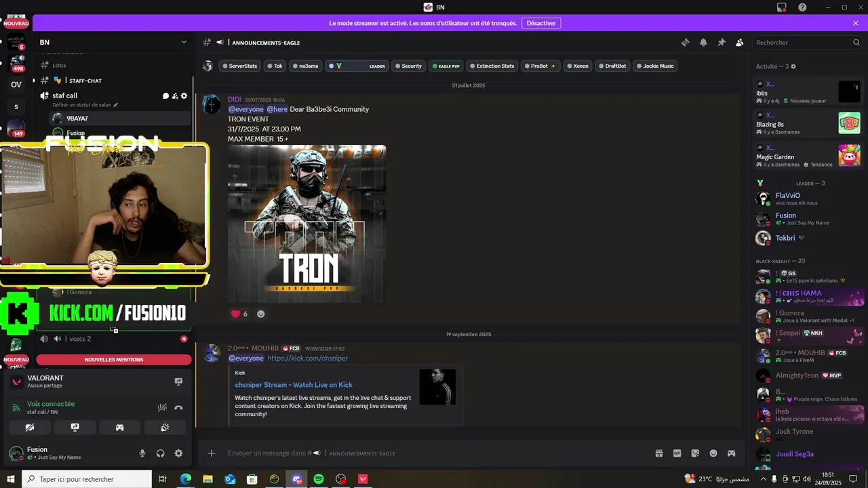Click search magnifier icon in Rechercher box
The height and width of the screenshot is (488, 868).
coord(856,43)
